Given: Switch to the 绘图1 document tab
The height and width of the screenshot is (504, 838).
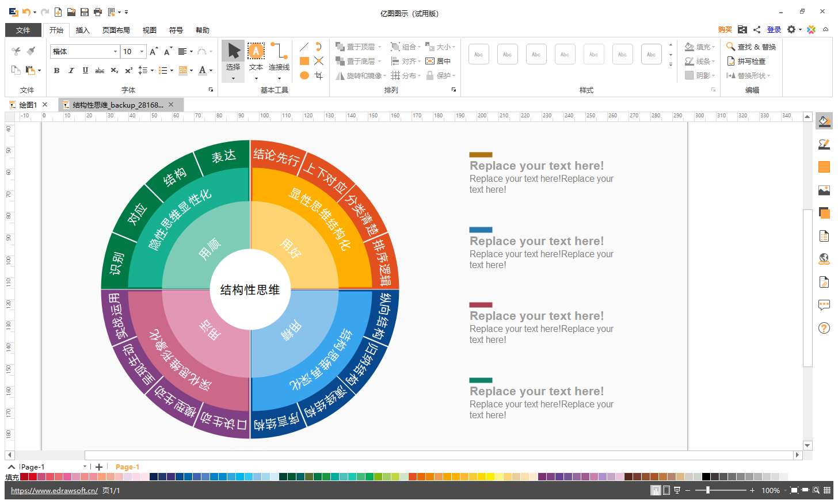Looking at the screenshot, I should pos(28,105).
